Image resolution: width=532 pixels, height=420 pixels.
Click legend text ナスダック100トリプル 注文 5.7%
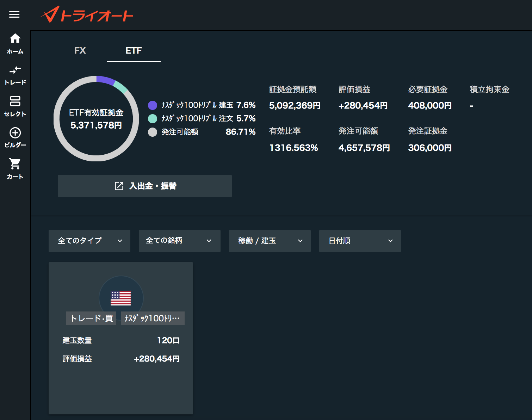click(x=209, y=119)
